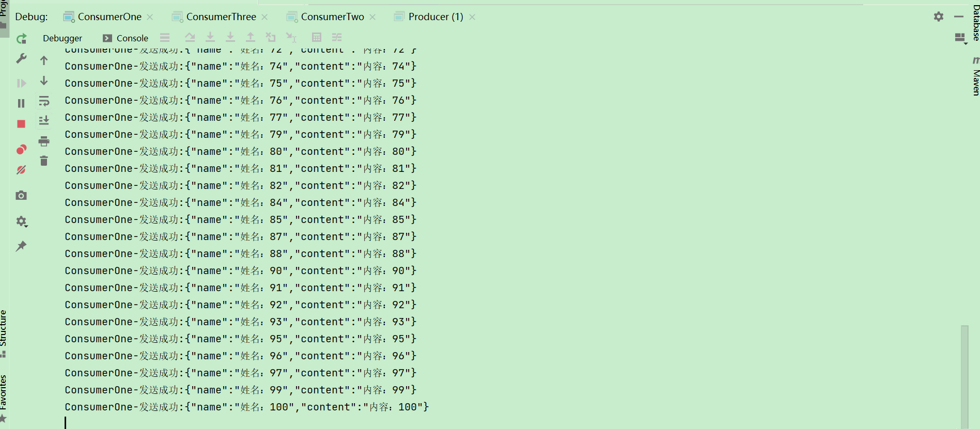Take a thread dump with the camera icon

pos(21,195)
